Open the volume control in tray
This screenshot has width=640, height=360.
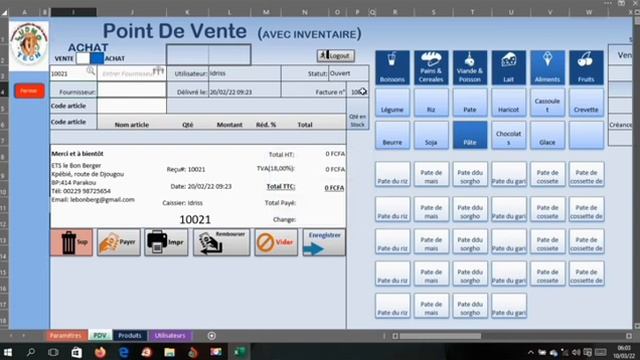click(x=576, y=352)
